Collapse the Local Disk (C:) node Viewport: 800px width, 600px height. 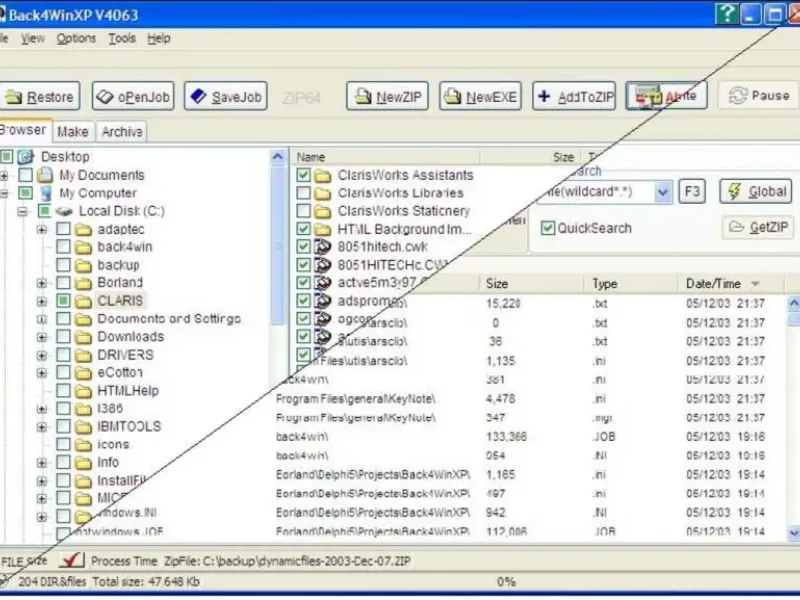[x=22, y=211]
